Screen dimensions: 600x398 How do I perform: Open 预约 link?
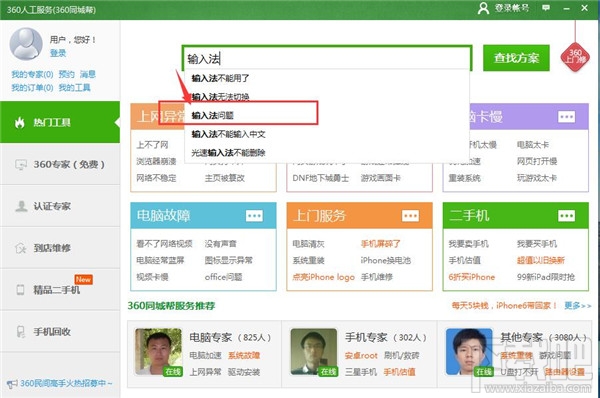(67, 74)
